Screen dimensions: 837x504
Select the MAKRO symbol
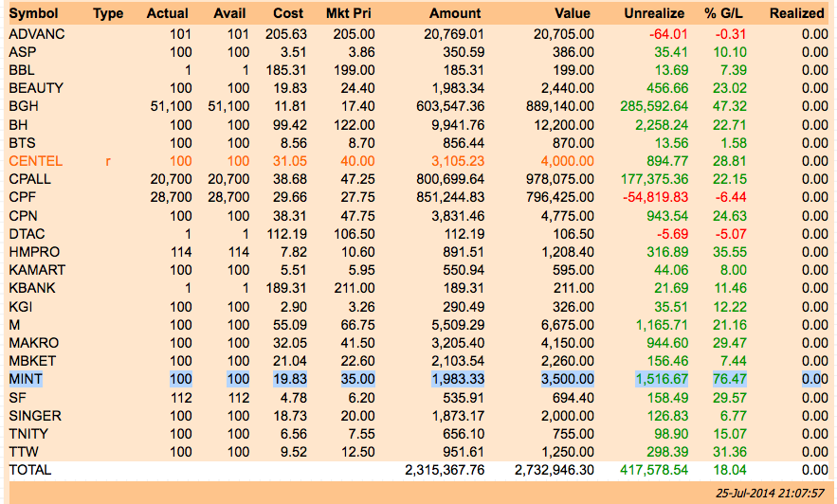[x=33, y=344]
